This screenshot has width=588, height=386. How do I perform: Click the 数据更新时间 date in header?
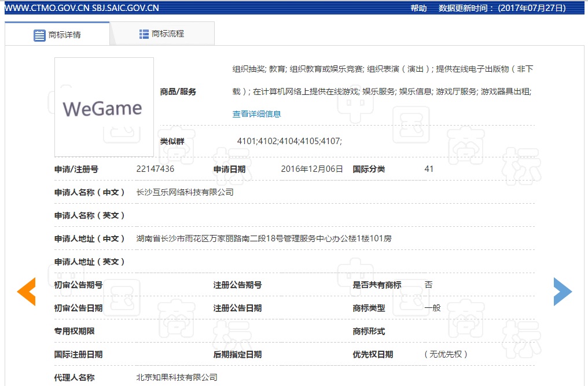coord(531,8)
